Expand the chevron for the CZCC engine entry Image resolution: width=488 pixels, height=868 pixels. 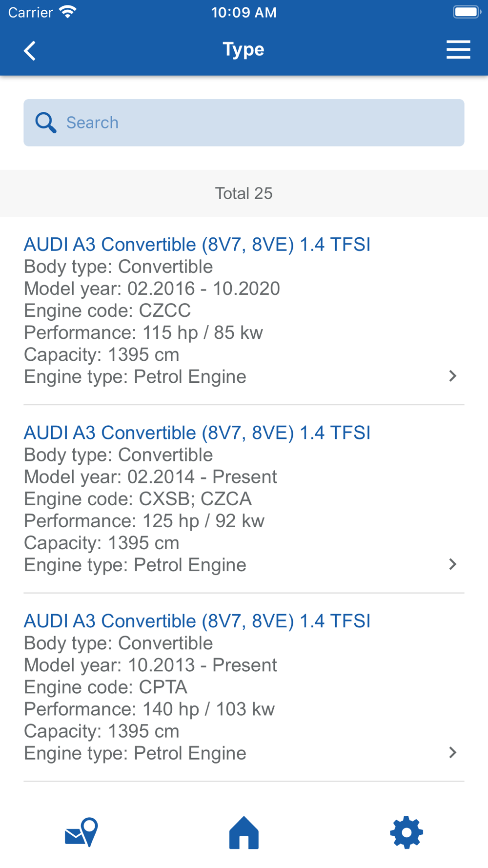pos(452,376)
